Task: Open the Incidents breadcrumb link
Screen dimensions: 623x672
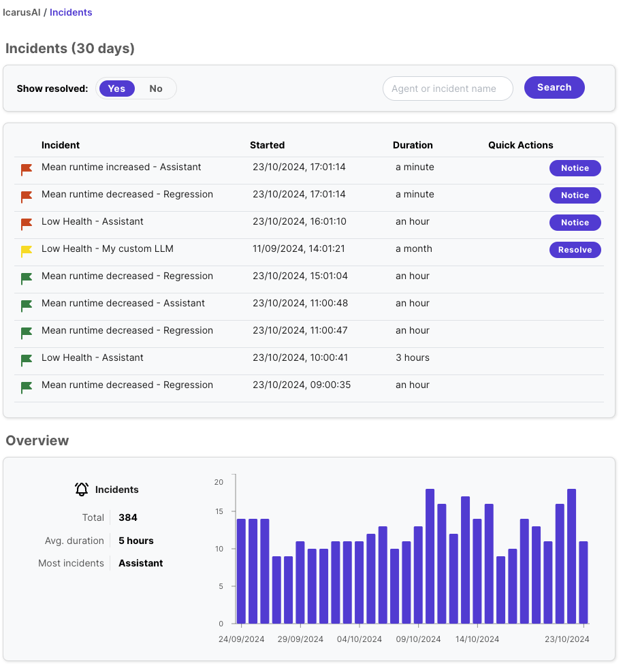Action: coord(71,12)
